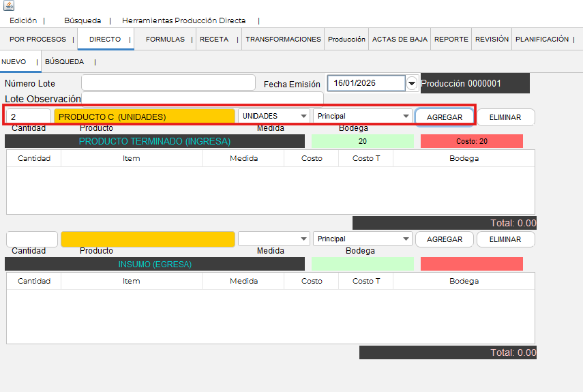
Task: Select the ACTAS DE BAJA tab
Action: 400,40
